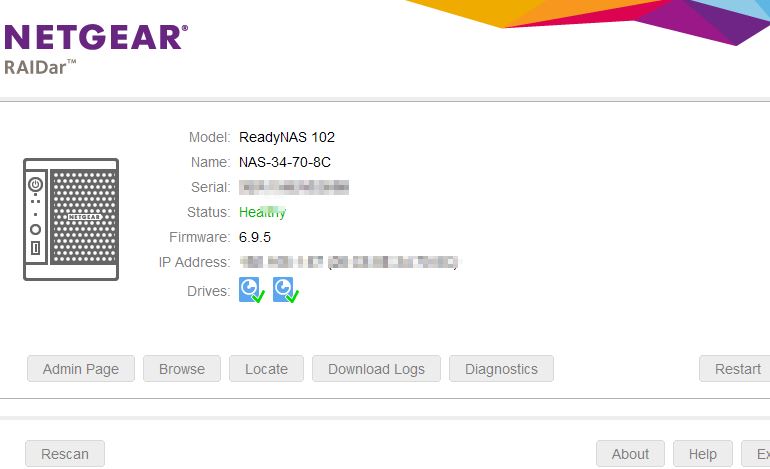Click the model value ReadyNAS 102
This screenshot has height=469, width=770.
click(287, 137)
